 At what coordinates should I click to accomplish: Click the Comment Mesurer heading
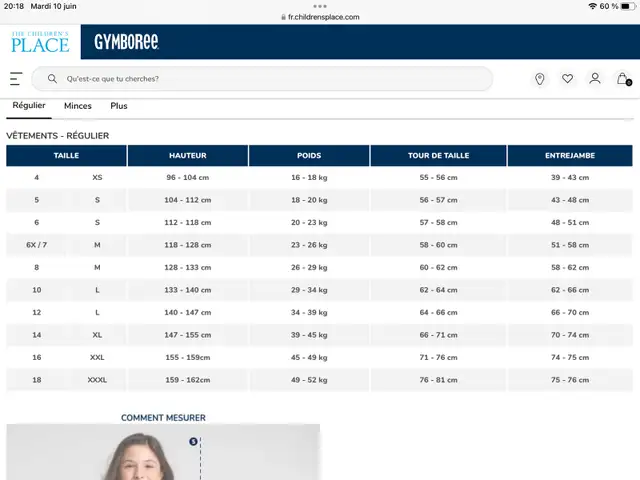(x=163, y=418)
